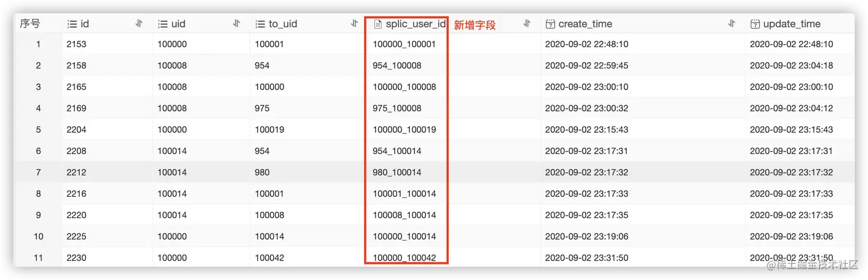Click row number 7 in 序号 column

point(38,172)
